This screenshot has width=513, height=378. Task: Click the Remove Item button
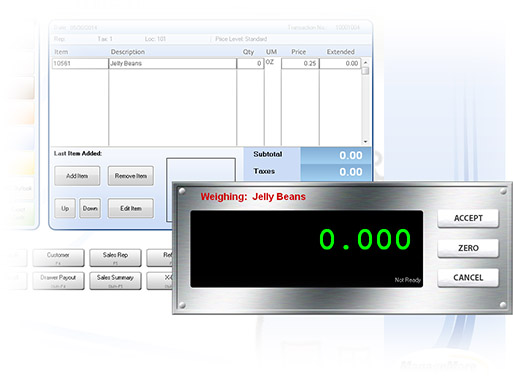tap(131, 176)
